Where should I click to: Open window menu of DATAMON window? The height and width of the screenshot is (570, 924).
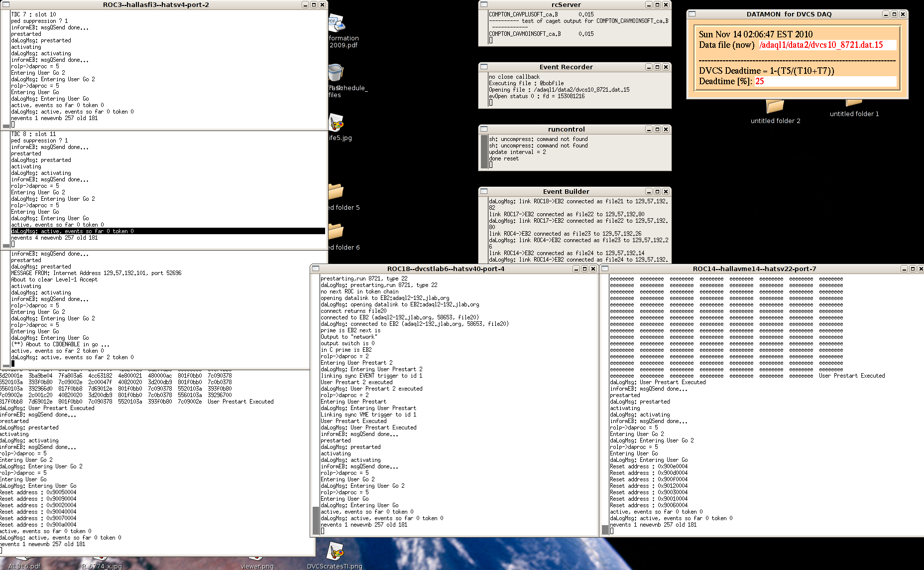coord(692,14)
